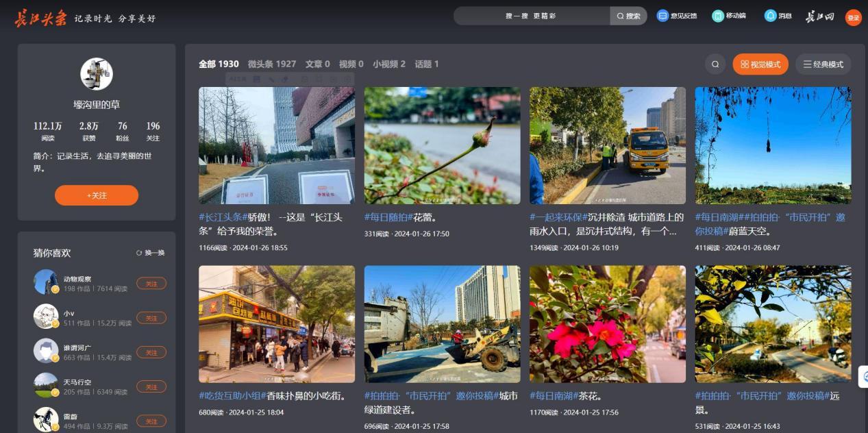Open the red camellia 茶花 photo thumbnail
This screenshot has width=868, height=433.
point(607,324)
